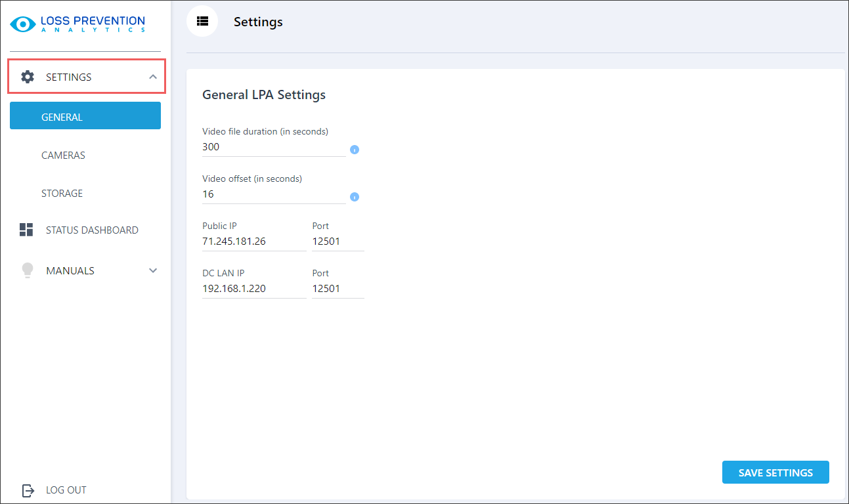Open the Cameras settings page
The height and width of the screenshot is (504, 849).
click(63, 156)
